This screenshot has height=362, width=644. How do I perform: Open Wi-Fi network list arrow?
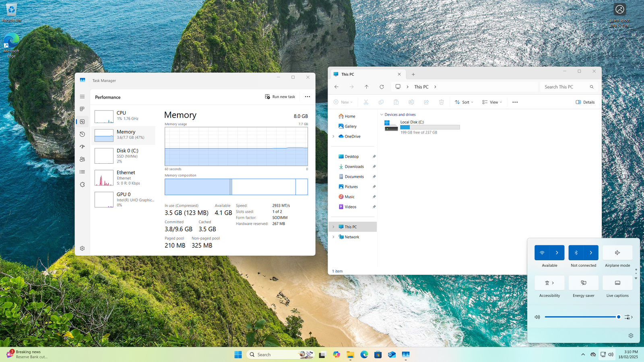click(557, 253)
